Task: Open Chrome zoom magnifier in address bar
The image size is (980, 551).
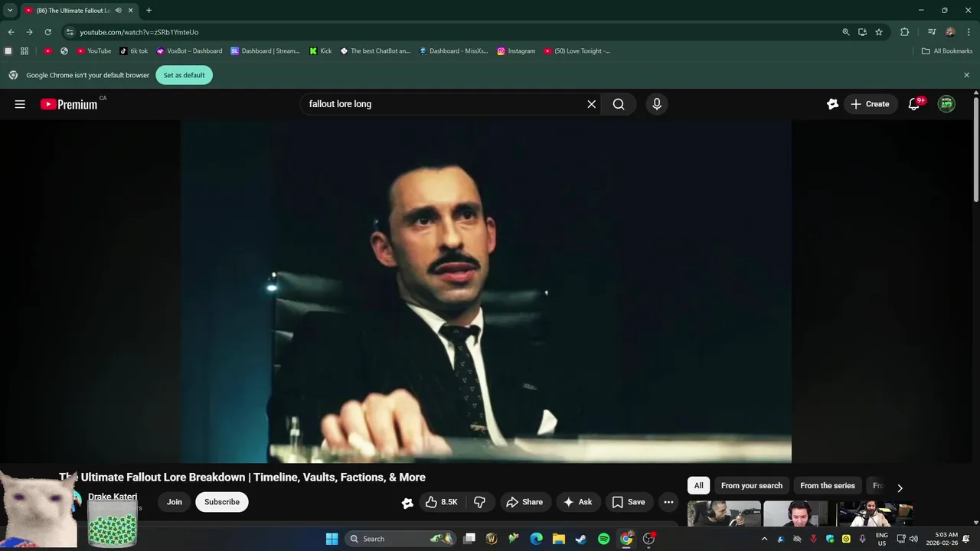Action: coord(846,32)
